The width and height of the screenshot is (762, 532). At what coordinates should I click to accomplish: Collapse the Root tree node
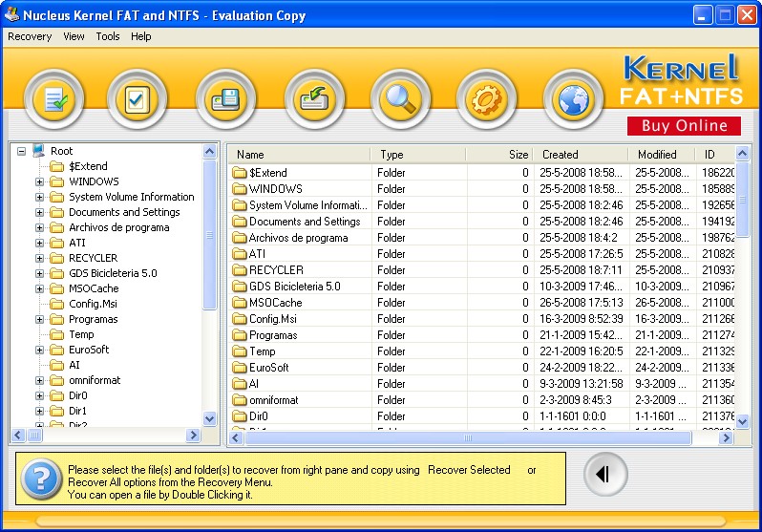coord(21,151)
